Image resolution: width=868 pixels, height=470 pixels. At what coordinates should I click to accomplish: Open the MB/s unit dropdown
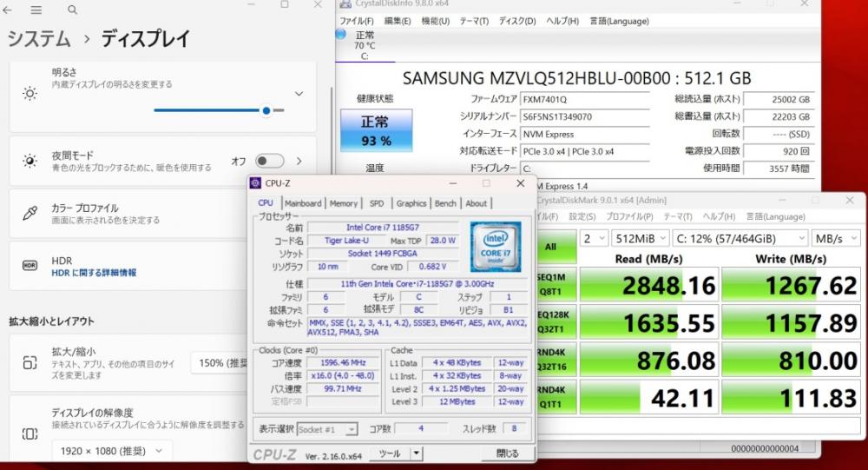[835, 238]
